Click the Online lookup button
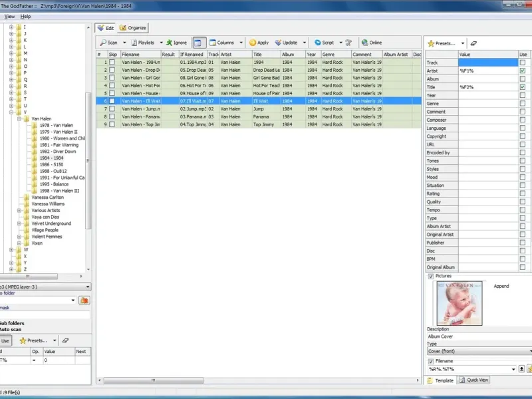Viewport: 532px width, 399px height. click(x=372, y=43)
